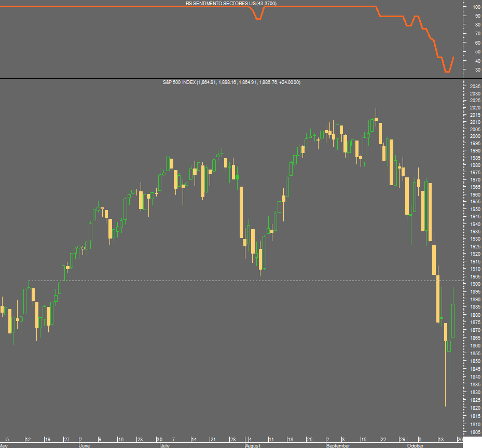Click the 23 date label in June
The image size is (482, 448).
coord(140,439)
